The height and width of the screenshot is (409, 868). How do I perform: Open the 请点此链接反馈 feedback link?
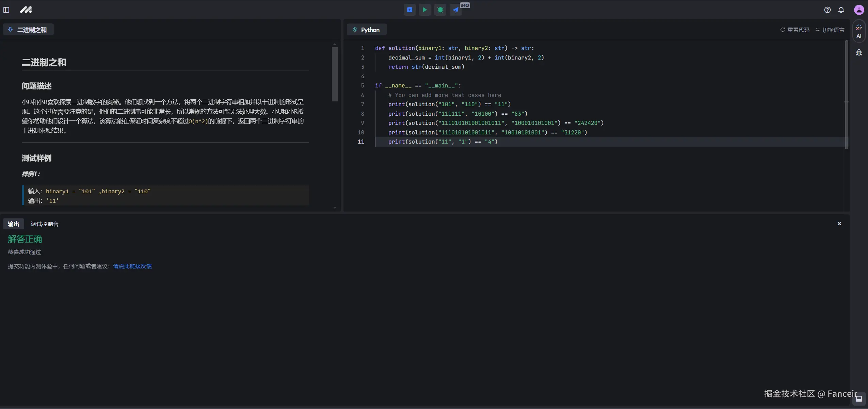(x=132, y=266)
